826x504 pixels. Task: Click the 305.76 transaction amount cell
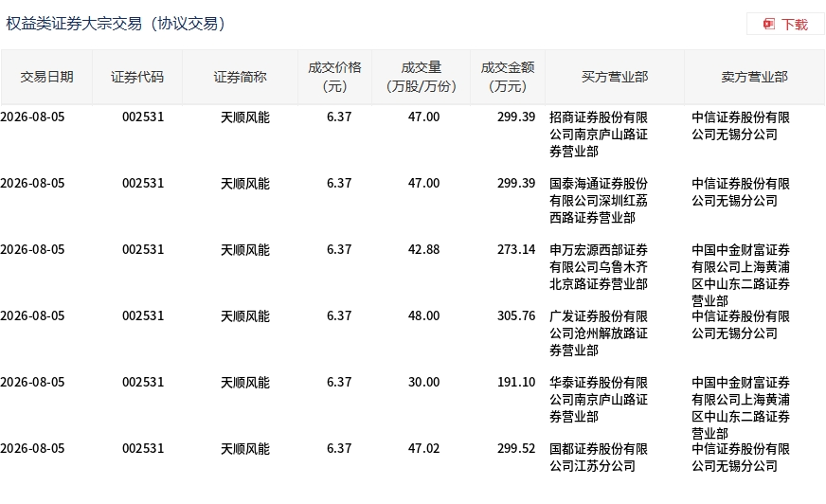tap(515, 316)
